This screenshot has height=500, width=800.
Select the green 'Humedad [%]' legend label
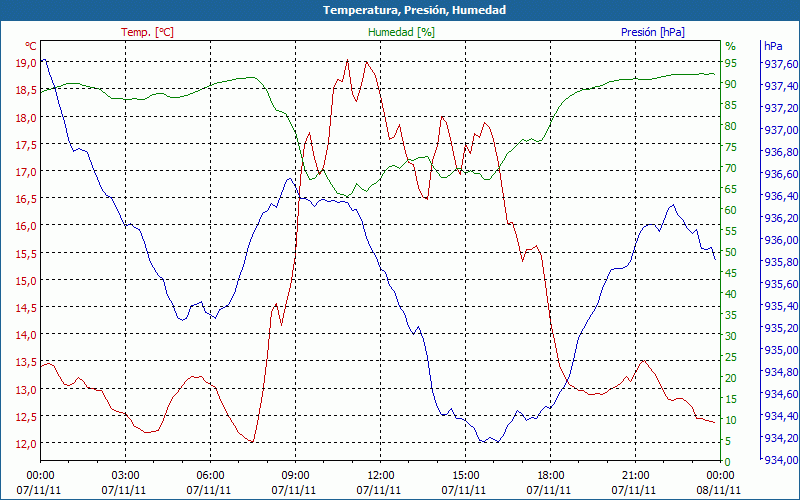click(x=401, y=32)
